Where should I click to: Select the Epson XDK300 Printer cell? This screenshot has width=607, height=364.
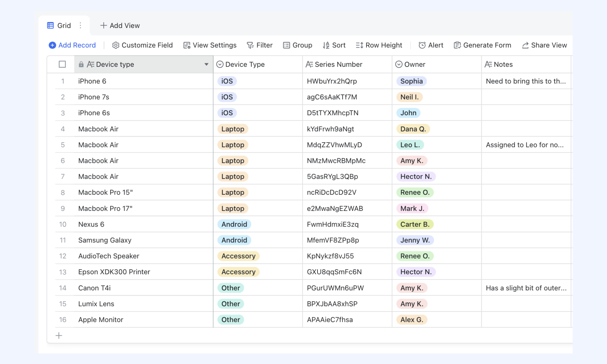143,272
